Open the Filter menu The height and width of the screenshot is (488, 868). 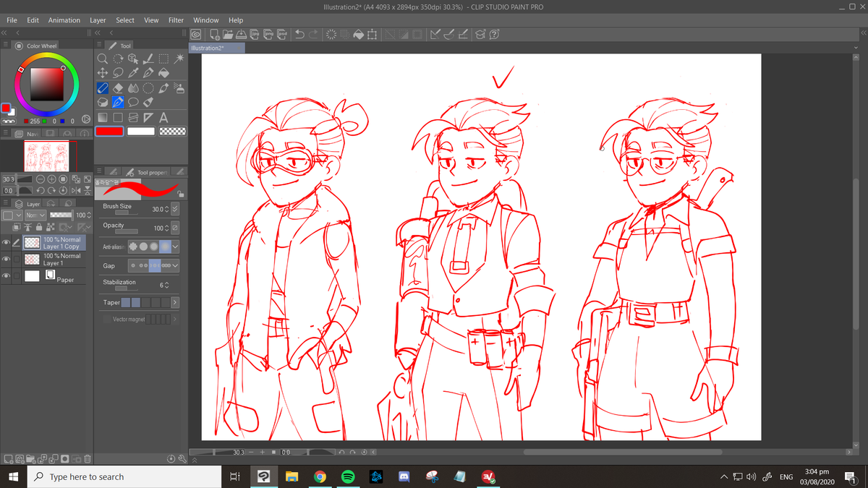click(176, 20)
